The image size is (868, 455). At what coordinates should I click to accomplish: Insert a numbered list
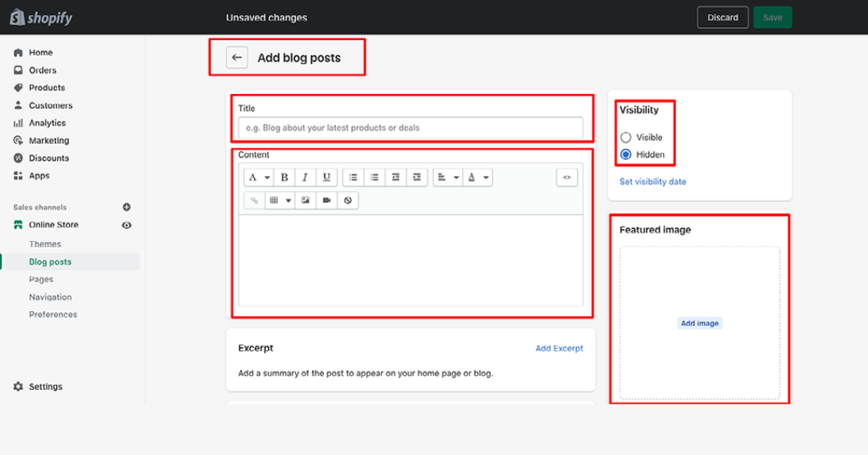pos(375,178)
